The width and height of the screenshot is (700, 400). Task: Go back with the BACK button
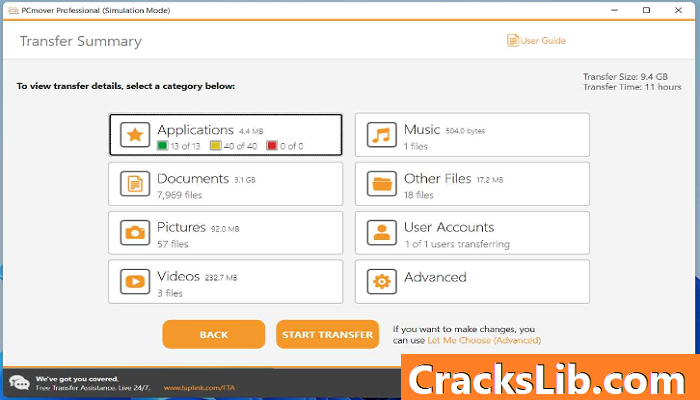click(x=213, y=334)
